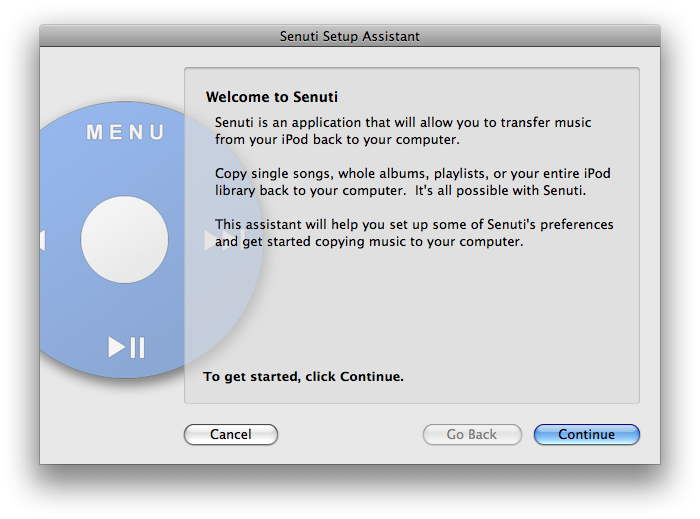
Task: Click the white center button of the click wheel
Action: 125,239
